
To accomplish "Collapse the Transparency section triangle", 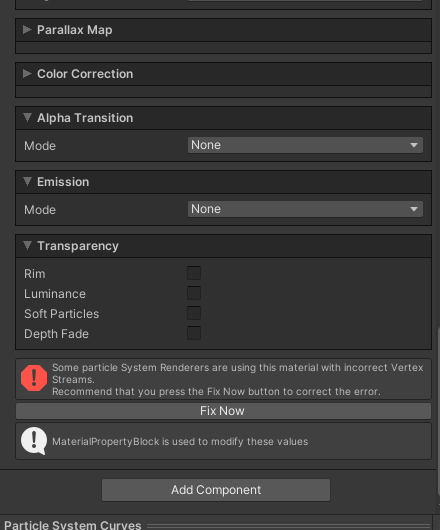I will [27, 245].
